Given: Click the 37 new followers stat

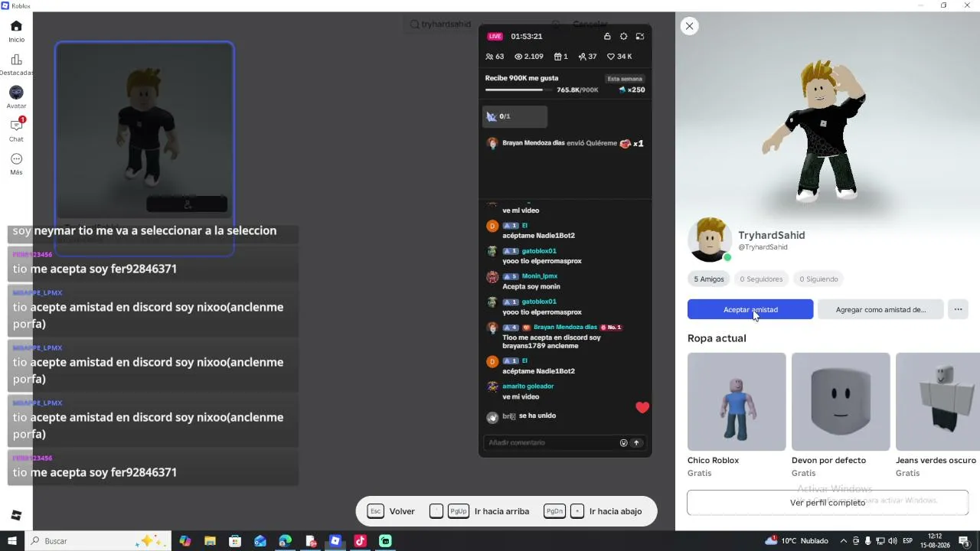Looking at the screenshot, I should tap(588, 57).
